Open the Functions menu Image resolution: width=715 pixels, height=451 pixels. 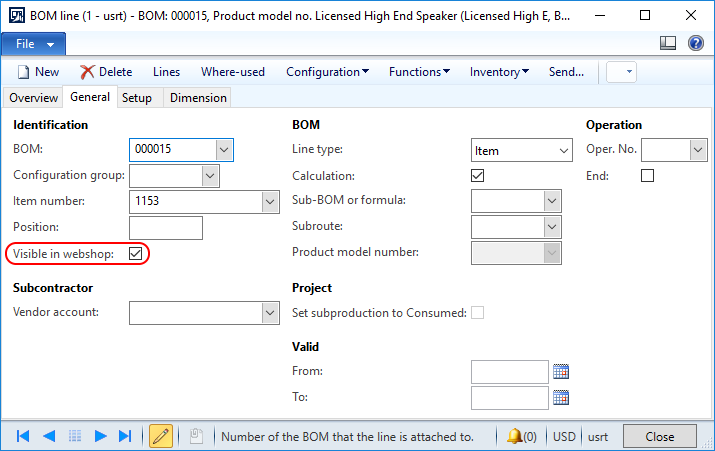[x=419, y=72]
